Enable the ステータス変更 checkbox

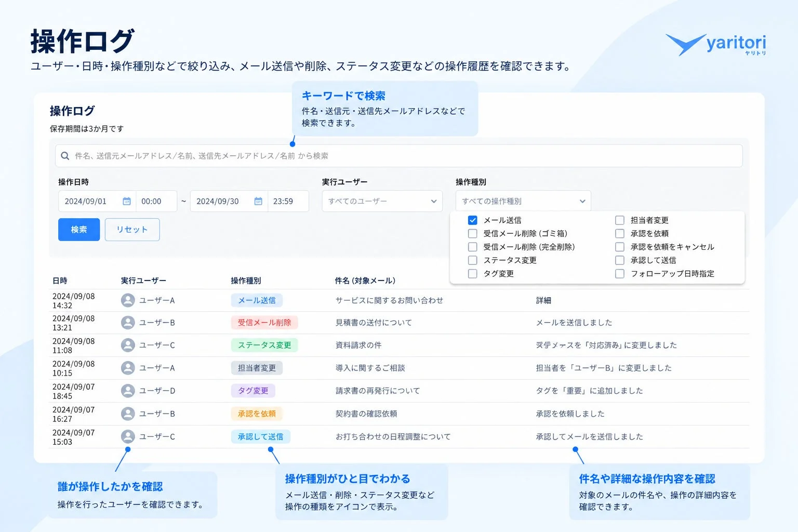tap(472, 260)
